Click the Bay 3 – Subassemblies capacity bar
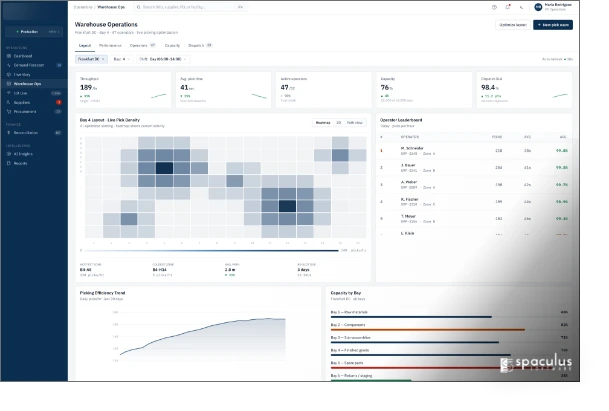609x411 pixels. tap(414, 342)
